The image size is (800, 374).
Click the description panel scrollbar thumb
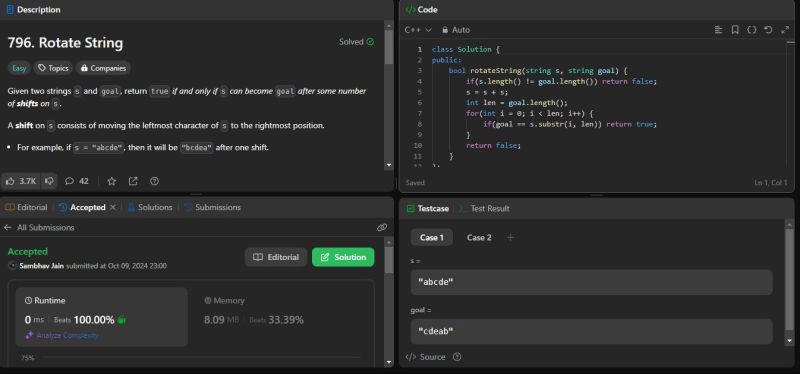[389, 47]
